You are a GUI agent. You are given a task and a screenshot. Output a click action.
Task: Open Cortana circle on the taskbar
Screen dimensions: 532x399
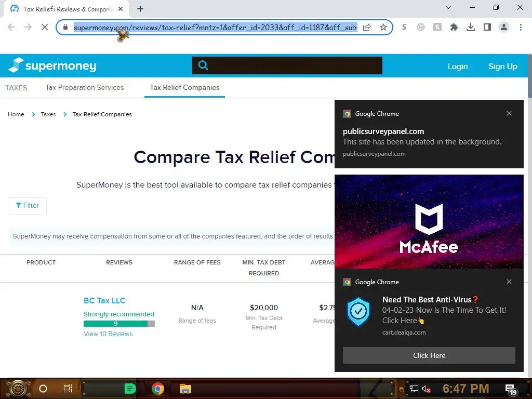click(43, 389)
